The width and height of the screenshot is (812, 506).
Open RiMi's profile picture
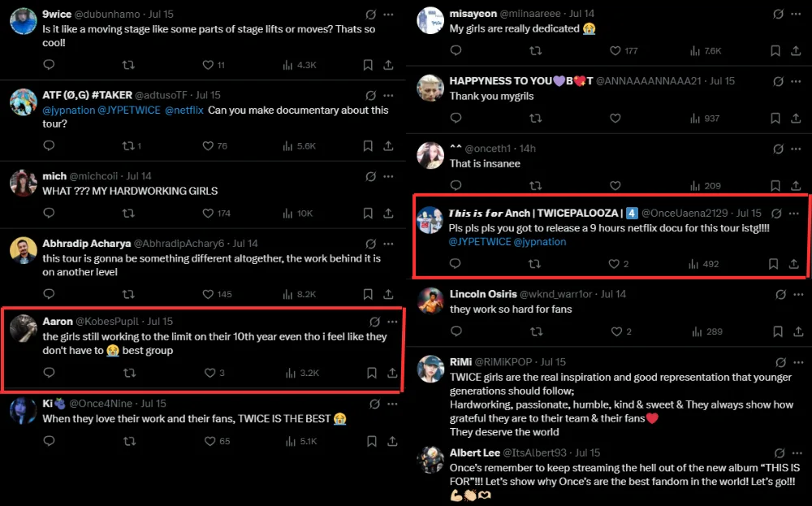430,369
